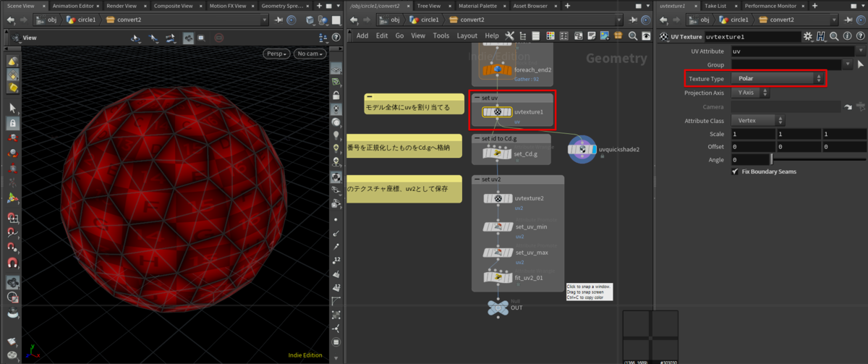Viewport: 868px width, 364px height.
Task: Click the scene view back arrow
Action: pyautogui.click(x=10, y=20)
